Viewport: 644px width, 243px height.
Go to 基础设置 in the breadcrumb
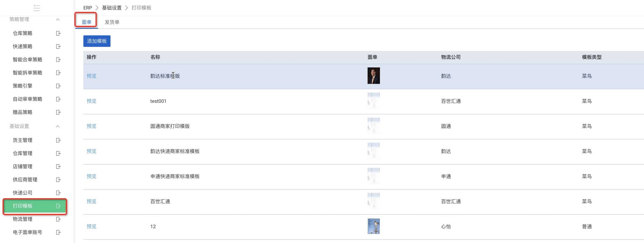click(x=112, y=8)
